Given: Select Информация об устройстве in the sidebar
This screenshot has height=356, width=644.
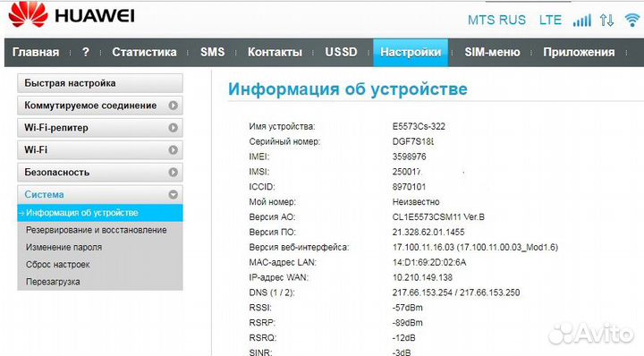Looking at the screenshot, I should pos(100,213).
